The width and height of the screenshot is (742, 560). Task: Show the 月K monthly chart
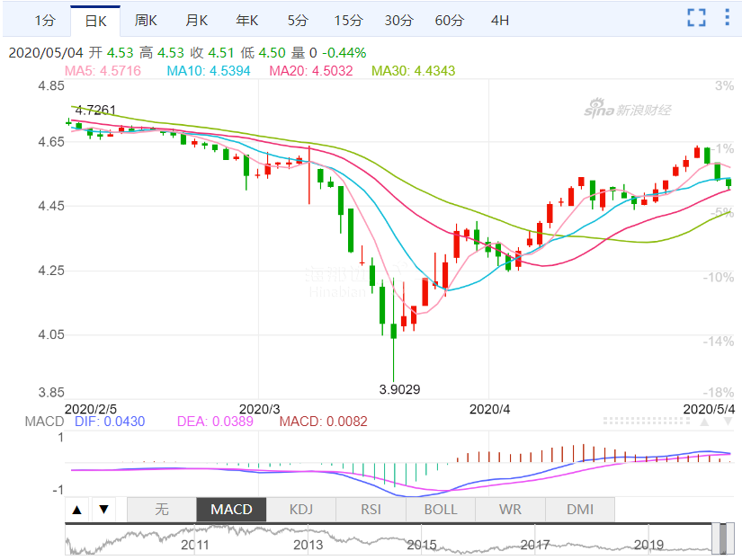197,20
